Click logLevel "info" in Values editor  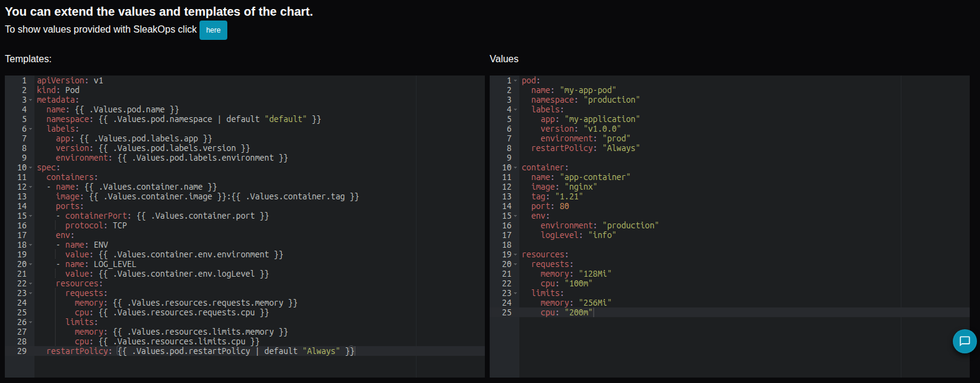click(x=579, y=235)
